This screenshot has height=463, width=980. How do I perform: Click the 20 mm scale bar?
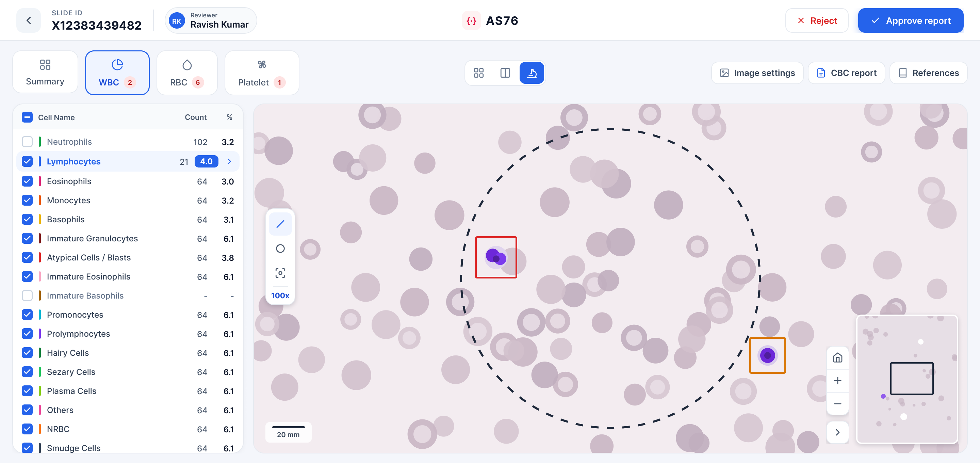[288, 432]
